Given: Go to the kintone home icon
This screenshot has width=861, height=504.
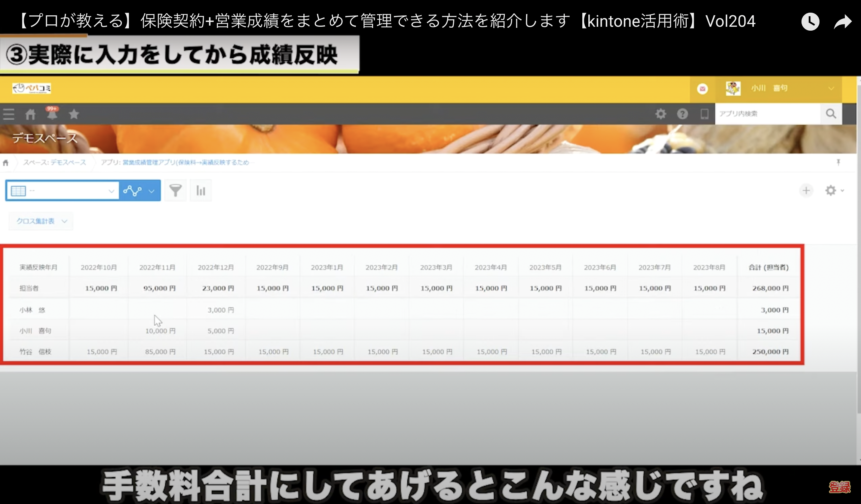Looking at the screenshot, I should (30, 114).
